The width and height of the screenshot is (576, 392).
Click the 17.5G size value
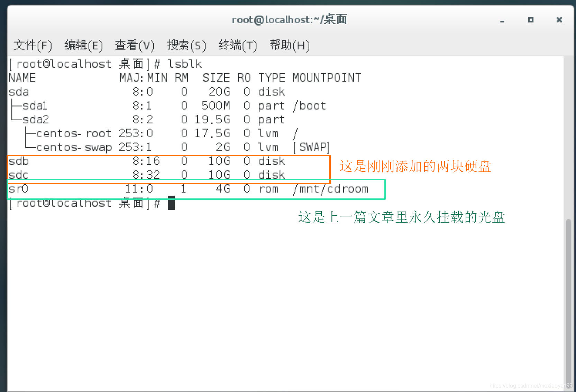(x=212, y=133)
